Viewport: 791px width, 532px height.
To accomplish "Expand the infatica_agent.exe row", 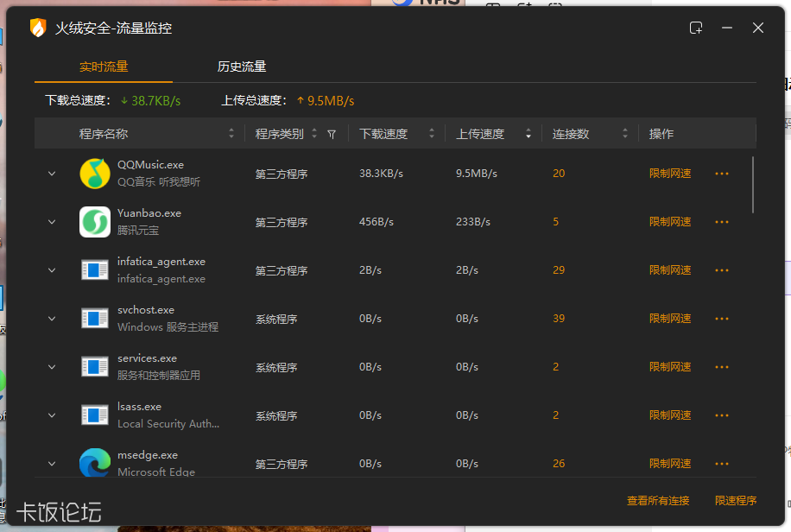I will coord(51,269).
